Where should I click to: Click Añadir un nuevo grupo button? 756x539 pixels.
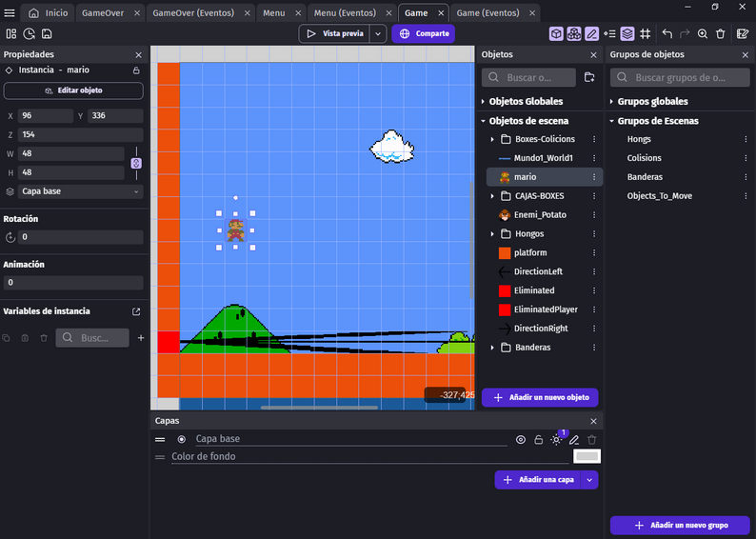click(x=681, y=526)
